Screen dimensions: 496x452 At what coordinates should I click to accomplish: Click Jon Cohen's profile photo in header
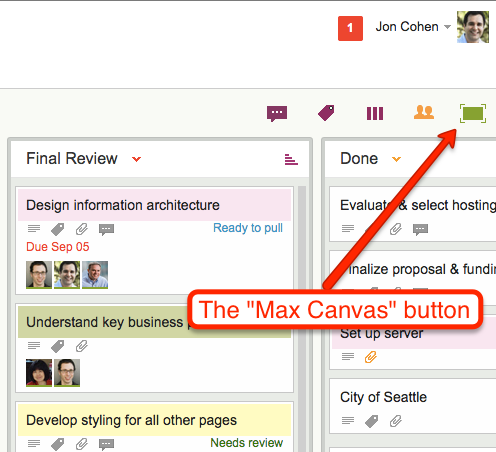click(473, 27)
